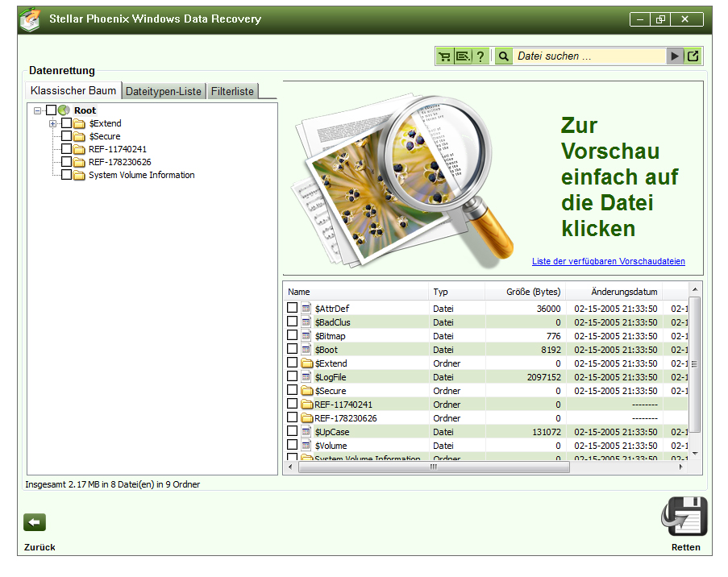Click the $Volume file icon in list
Image resolution: width=728 pixels, height=577 pixels.
(306, 445)
